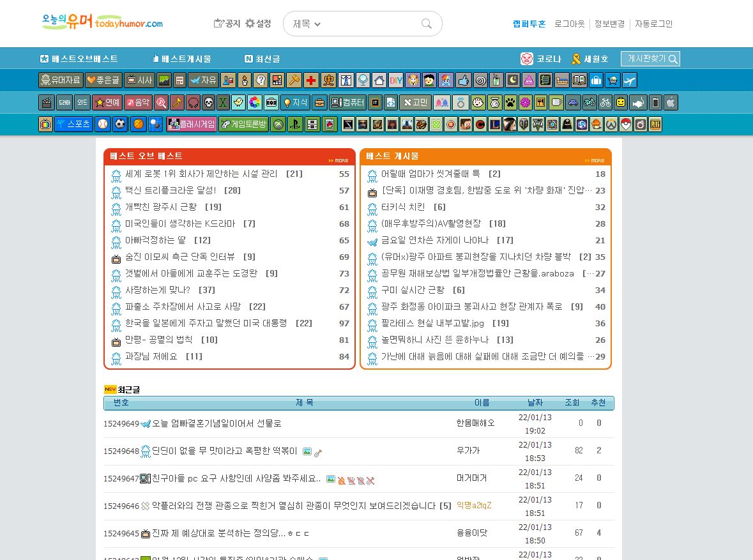
Task: Click MORE in 베스트 오브 베스트 panel
Action: (x=338, y=160)
